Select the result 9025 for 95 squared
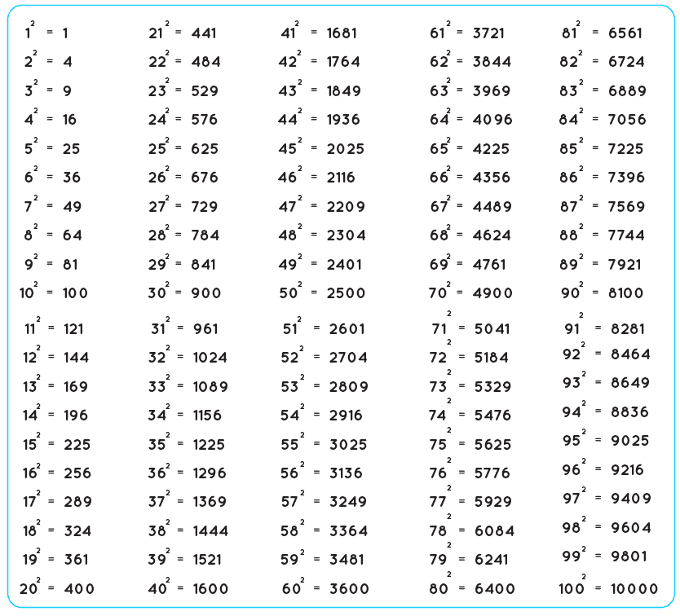This screenshot has width=680, height=616. pyautogui.click(x=630, y=441)
